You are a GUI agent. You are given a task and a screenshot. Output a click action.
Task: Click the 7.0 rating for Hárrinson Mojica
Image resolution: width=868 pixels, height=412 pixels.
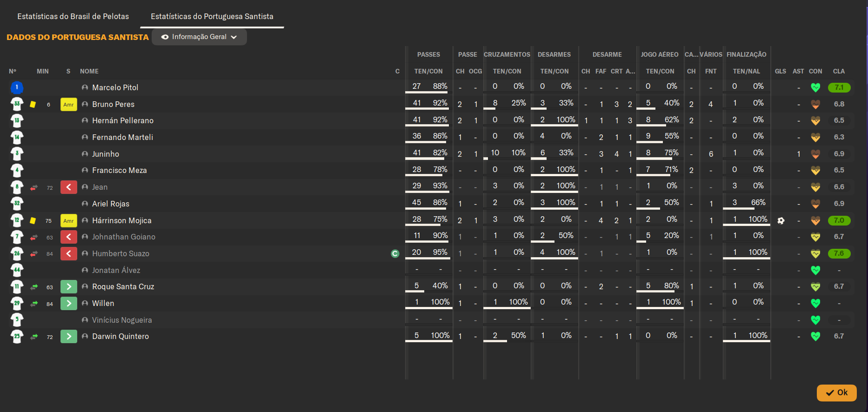pyautogui.click(x=839, y=220)
